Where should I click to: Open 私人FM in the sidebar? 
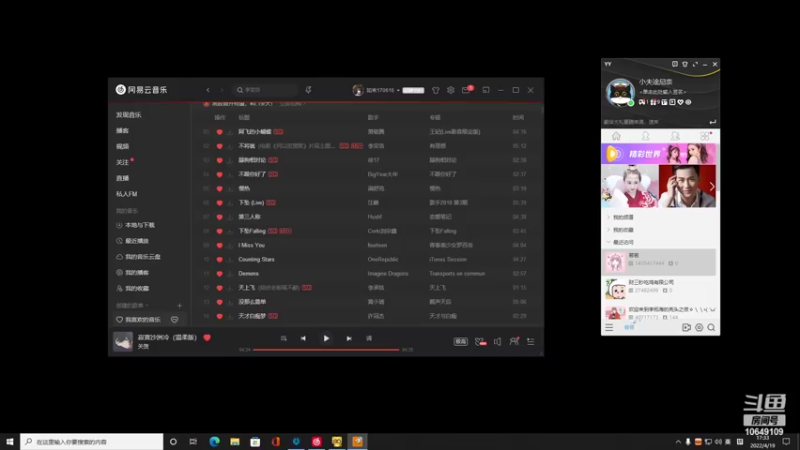point(127,194)
